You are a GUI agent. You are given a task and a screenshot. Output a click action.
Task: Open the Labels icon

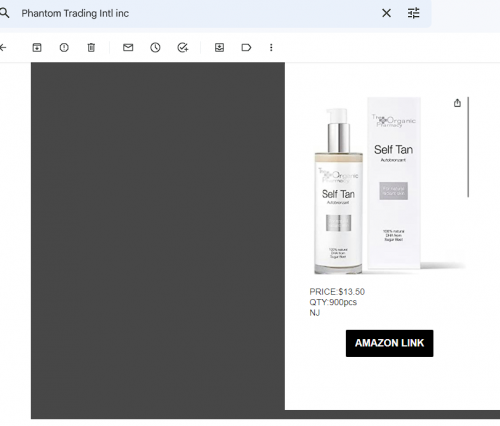click(x=246, y=48)
